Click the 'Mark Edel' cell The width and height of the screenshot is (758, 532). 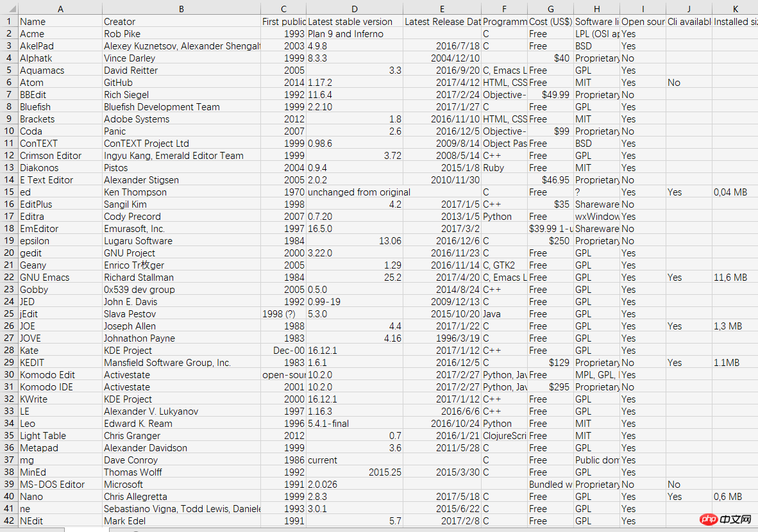pos(181,521)
